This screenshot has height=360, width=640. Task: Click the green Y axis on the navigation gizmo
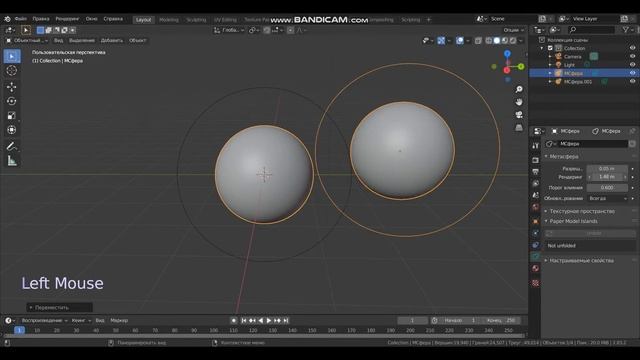pyautogui.click(x=521, y=67)
